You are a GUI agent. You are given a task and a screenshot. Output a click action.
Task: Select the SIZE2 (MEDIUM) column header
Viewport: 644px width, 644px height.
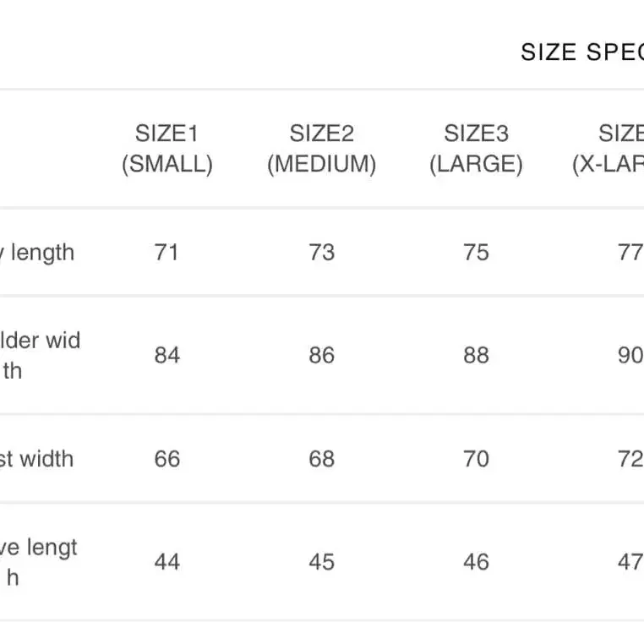pos(321,149)
